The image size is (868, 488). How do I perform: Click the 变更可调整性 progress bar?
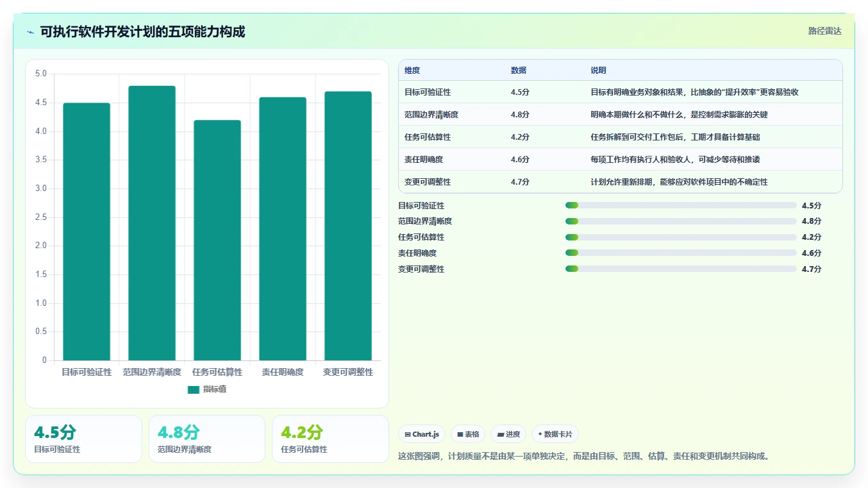coord(681,269)
